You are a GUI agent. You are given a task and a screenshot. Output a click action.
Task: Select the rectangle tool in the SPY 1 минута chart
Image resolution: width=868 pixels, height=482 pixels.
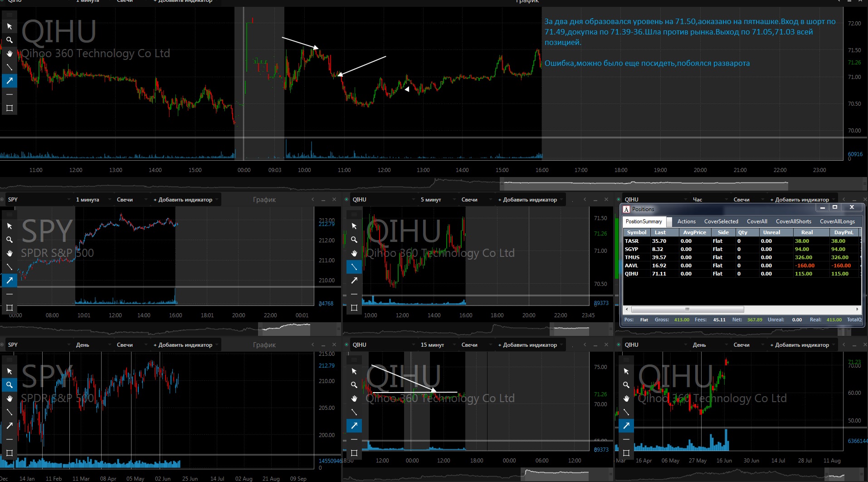click(x=9, y=308)
